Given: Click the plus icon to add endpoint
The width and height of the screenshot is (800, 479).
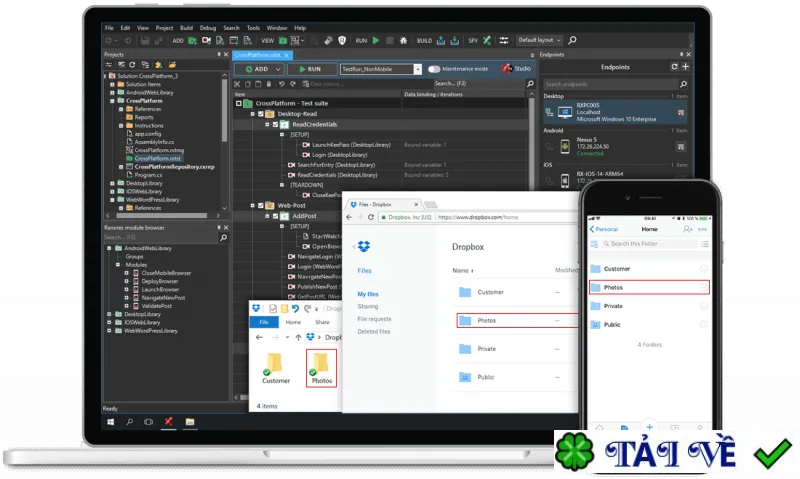Looking at the screenshot, I should tap(685, 67).
